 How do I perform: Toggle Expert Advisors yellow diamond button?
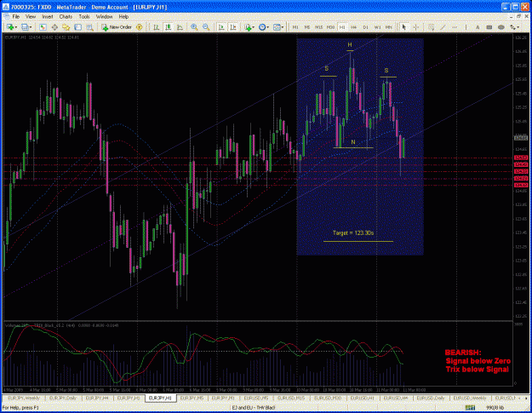pyautogui.click(x=139, y=27)
